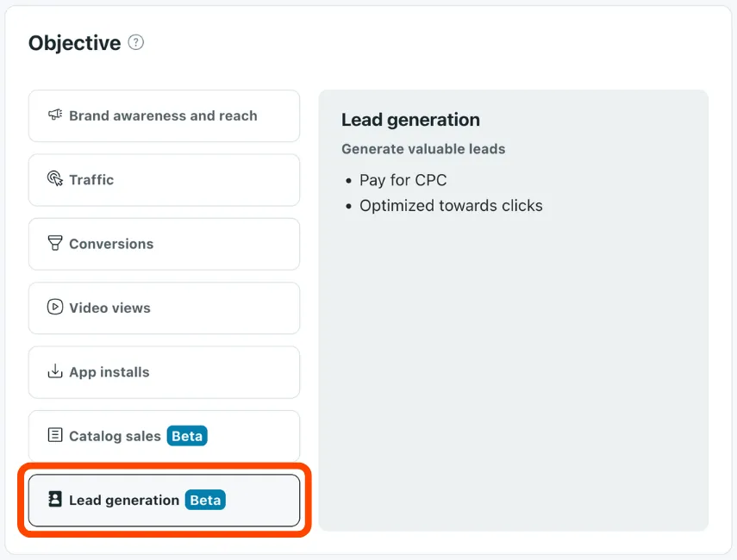Choose the Traffic objective
This screenshot has width=737, height=560.
(x=164, y=180)
